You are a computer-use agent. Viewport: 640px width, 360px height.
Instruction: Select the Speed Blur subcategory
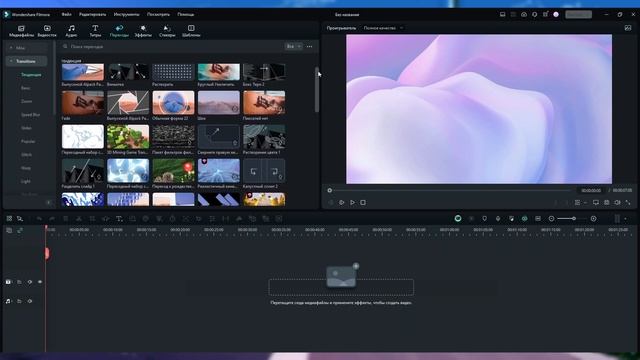pos(31,115)
